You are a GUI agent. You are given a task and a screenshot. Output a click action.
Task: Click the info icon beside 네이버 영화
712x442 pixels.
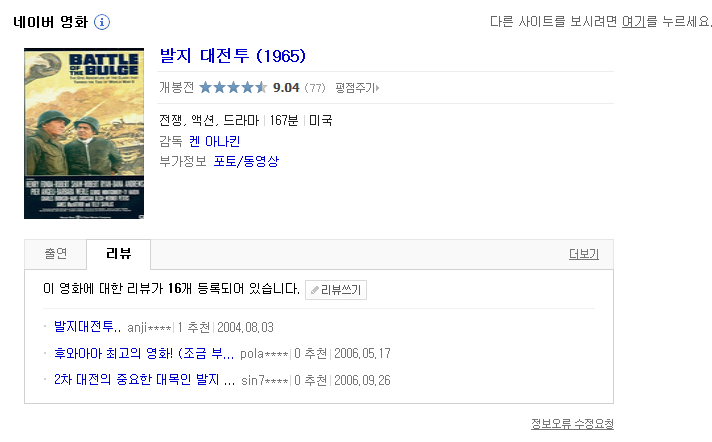click(x=102, y=22)
